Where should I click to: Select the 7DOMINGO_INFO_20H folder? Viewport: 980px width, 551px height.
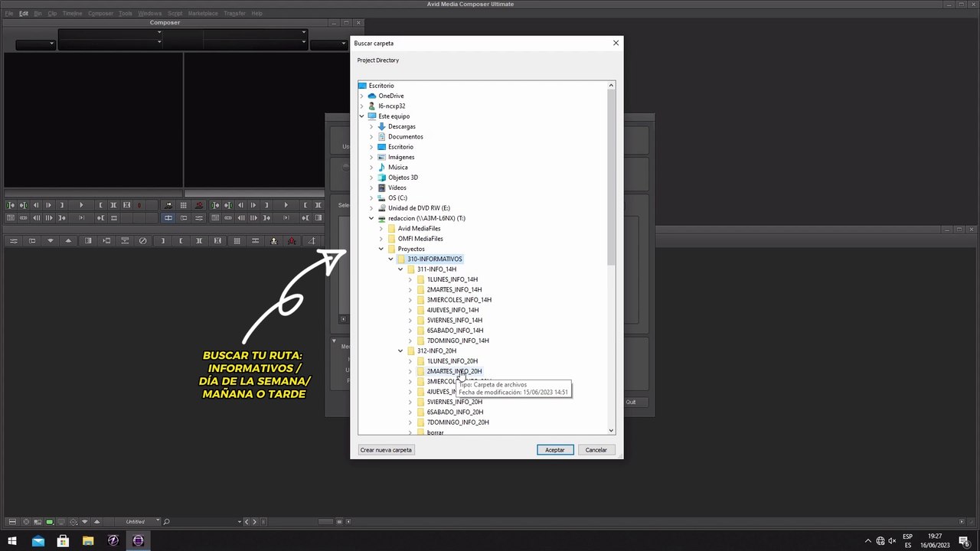pyautogui.click(x=456, y=422)
